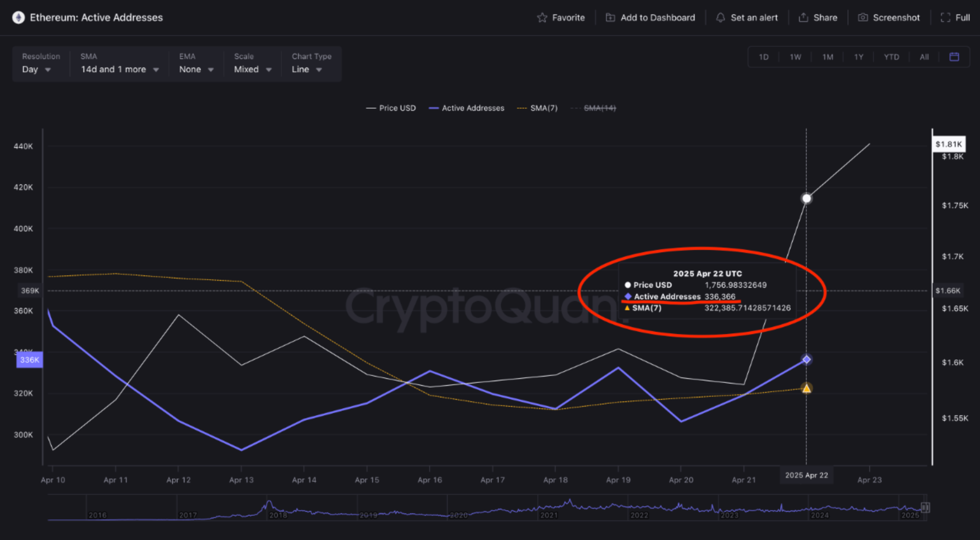The width and height of the screenshot is (980, 540).
Task: Click the Add to Dashboard folder icon
Action: pyautogui.click(x=610, y=18)
